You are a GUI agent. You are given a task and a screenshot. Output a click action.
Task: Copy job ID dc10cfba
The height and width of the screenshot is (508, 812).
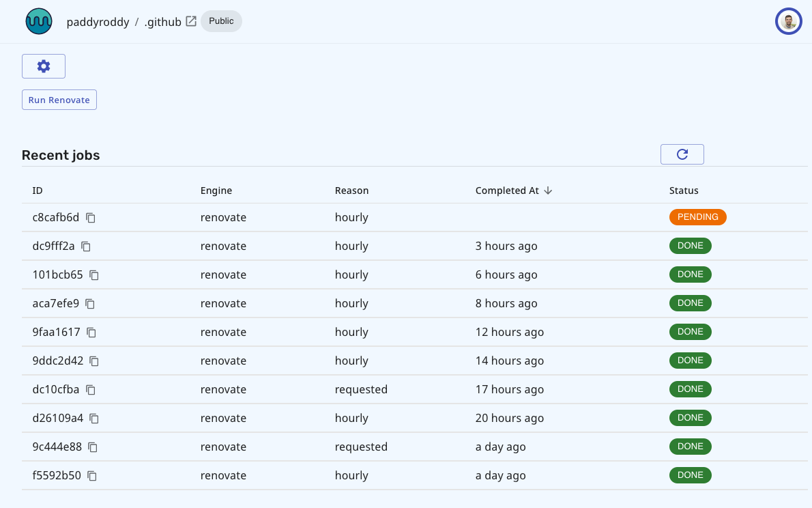91,390
